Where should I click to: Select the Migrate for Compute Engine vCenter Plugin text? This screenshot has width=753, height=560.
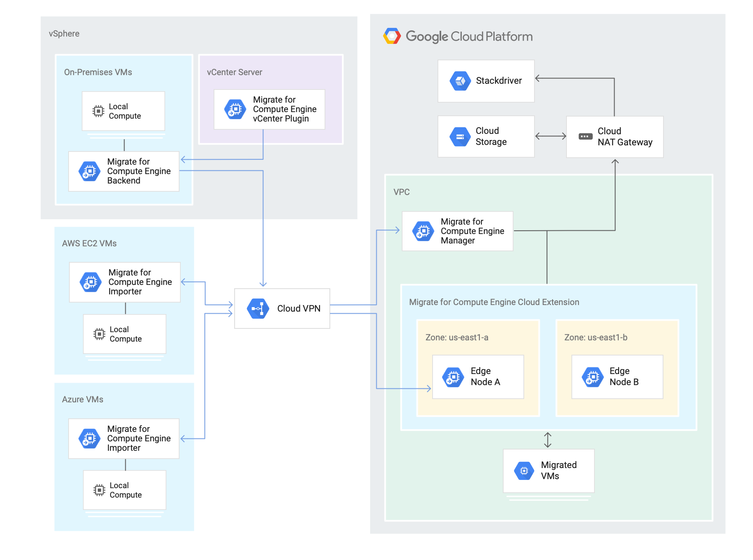coord(285,109)
